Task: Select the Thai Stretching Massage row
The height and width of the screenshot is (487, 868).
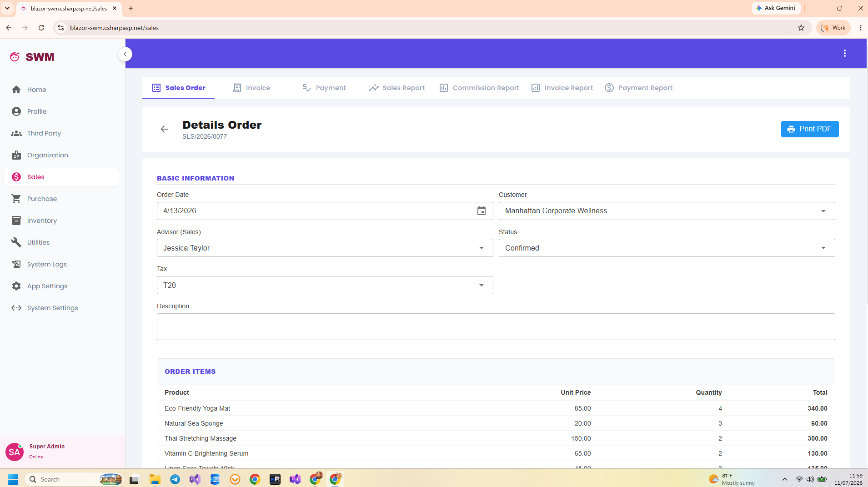Action: [496, 438]
